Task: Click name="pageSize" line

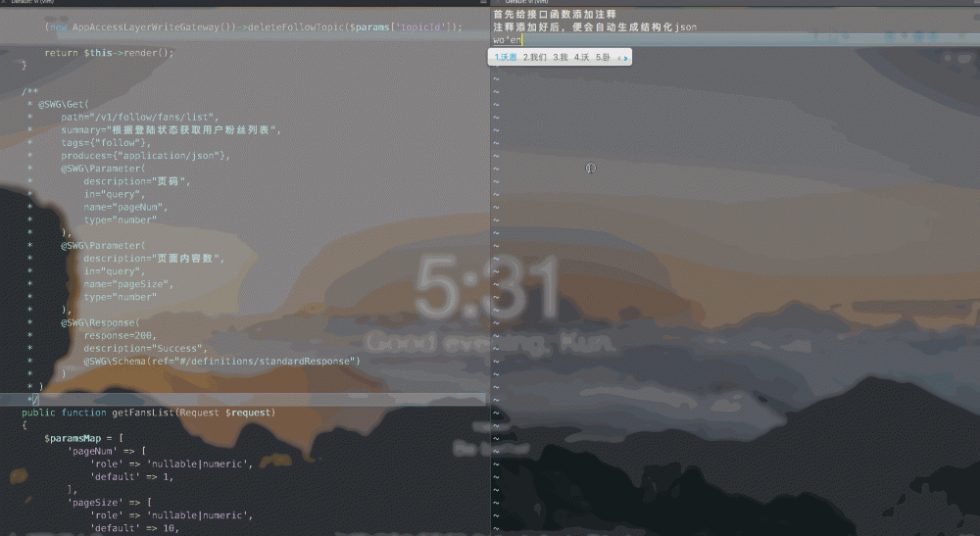Action: coord(128,283)
